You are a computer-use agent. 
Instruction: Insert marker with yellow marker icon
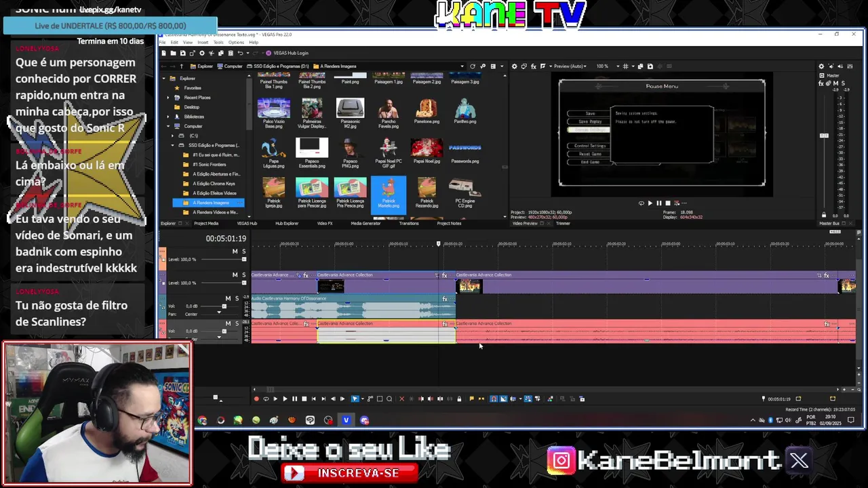(471, 399)
